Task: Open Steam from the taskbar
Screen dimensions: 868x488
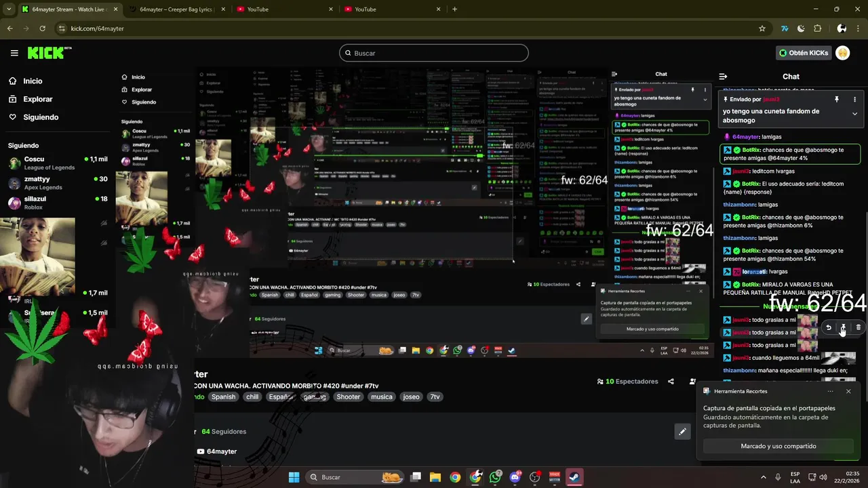Action: pos(574,477)
